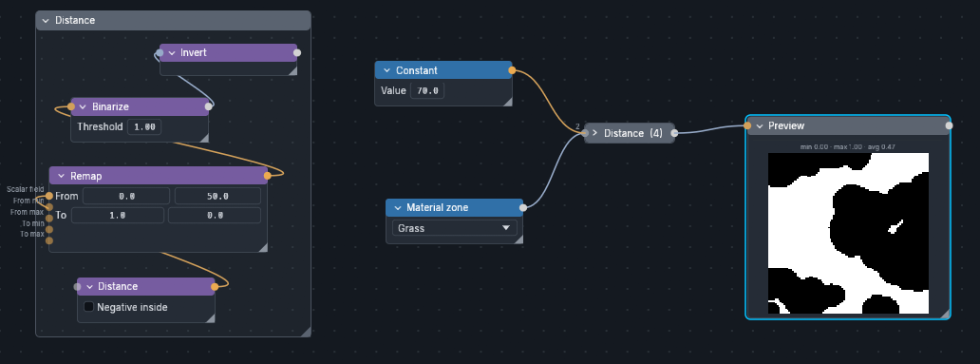Click the Remap To min port
The height and width of the screenshot is (364, 980).
tap(49, 230)
